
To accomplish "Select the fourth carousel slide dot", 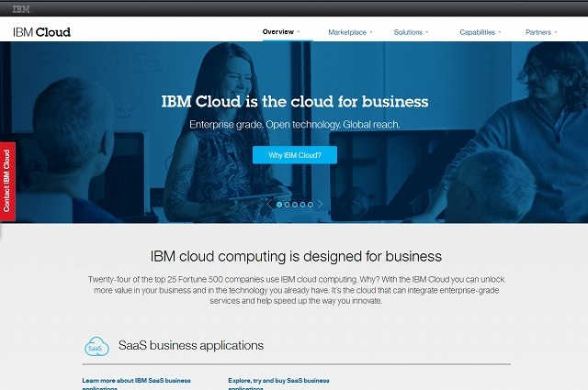I will coord(302,205).
